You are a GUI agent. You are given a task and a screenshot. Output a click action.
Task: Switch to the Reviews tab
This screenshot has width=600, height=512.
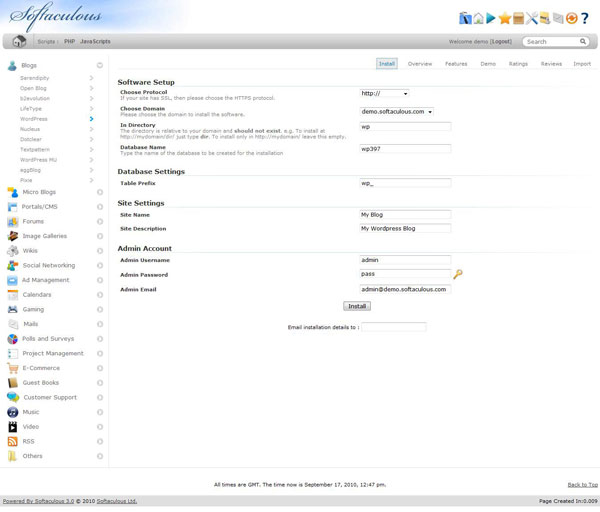tap(551, 64)
